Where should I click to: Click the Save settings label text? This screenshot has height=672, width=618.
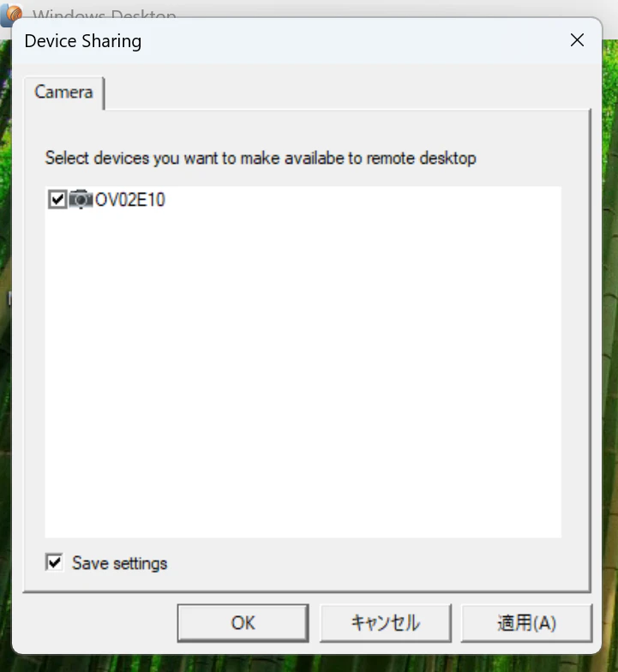[x=120, y=563]
